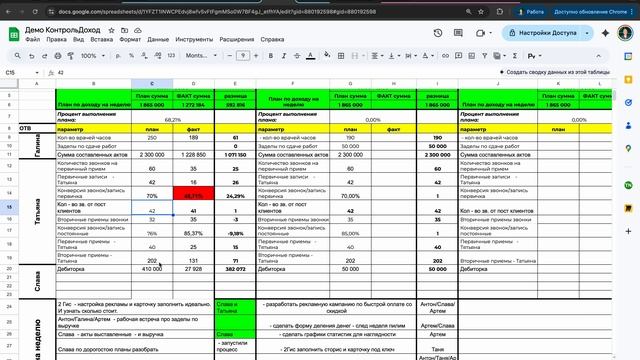Open the zoom 100% dropdown
This screenshot has height=360, width=640.
(93, 56)
